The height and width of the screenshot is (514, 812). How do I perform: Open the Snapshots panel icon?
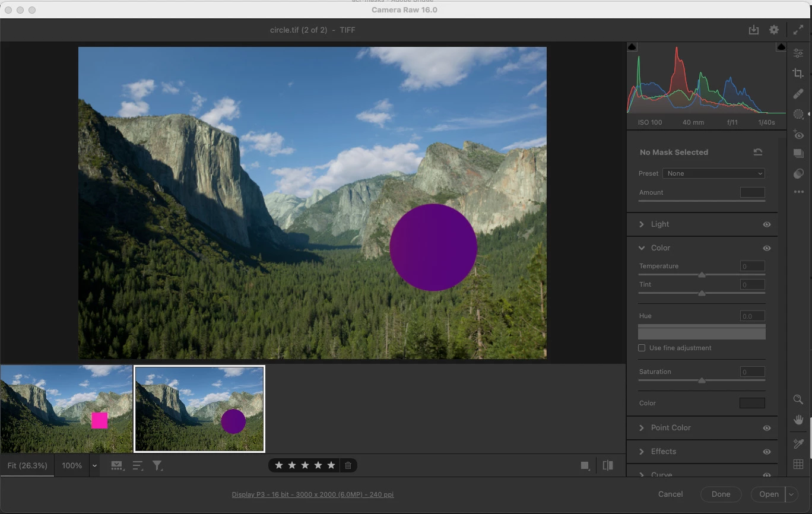[798, 153]
